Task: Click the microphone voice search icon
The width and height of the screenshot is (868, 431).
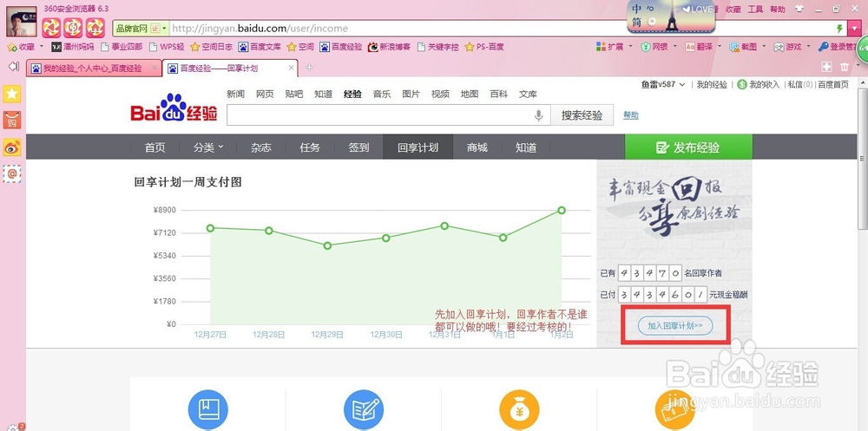Action: pos(538,115)
